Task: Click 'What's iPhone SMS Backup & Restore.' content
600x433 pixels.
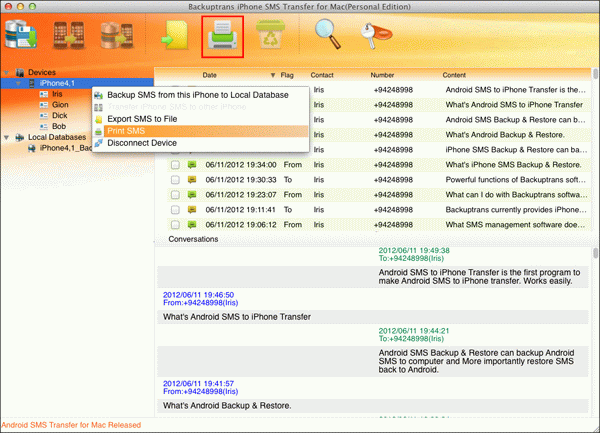Action: click(513, 165)
